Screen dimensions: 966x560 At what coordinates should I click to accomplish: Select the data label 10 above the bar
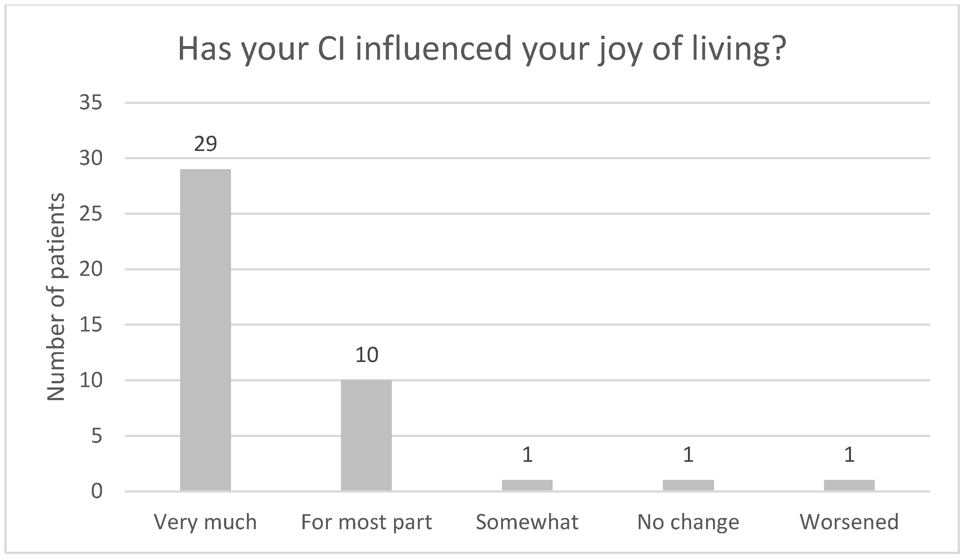pos(367,355)
